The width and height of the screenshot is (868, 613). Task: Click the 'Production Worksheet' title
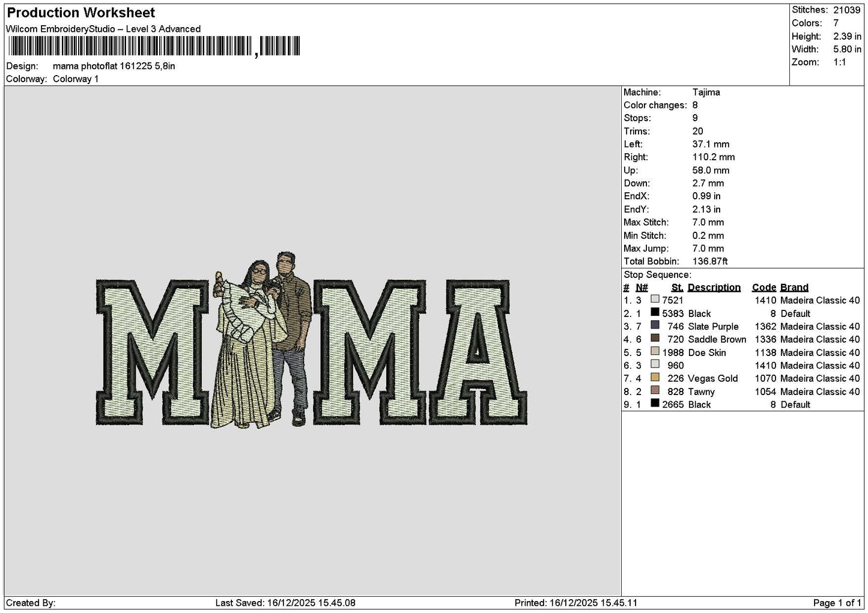(x=81, y=13)
